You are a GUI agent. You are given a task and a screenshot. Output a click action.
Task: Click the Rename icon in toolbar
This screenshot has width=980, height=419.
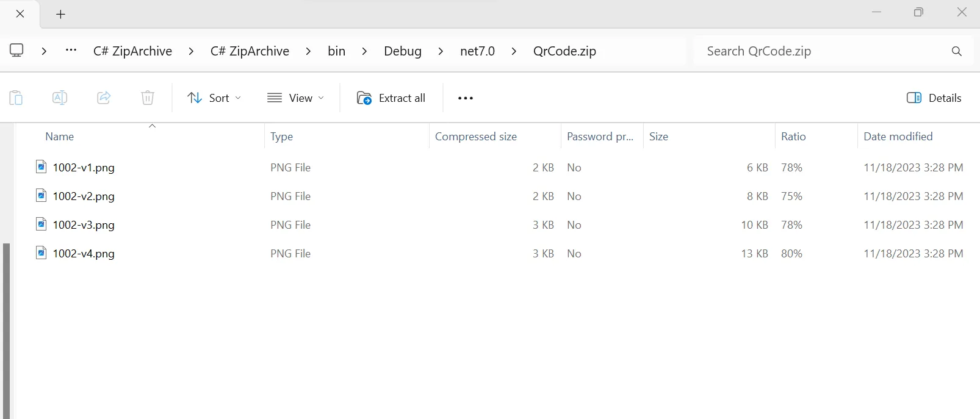tap(60, 98)
